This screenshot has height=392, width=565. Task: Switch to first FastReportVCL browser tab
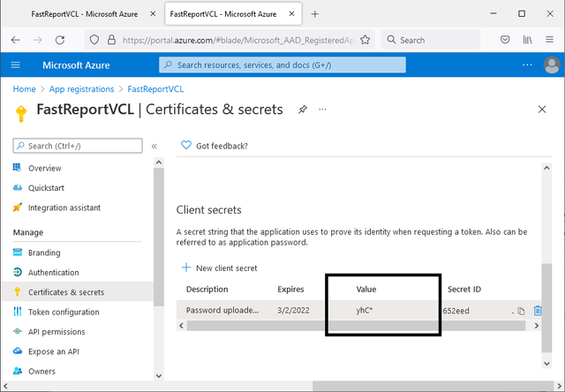pyautogui.click(x=85, y=14)
